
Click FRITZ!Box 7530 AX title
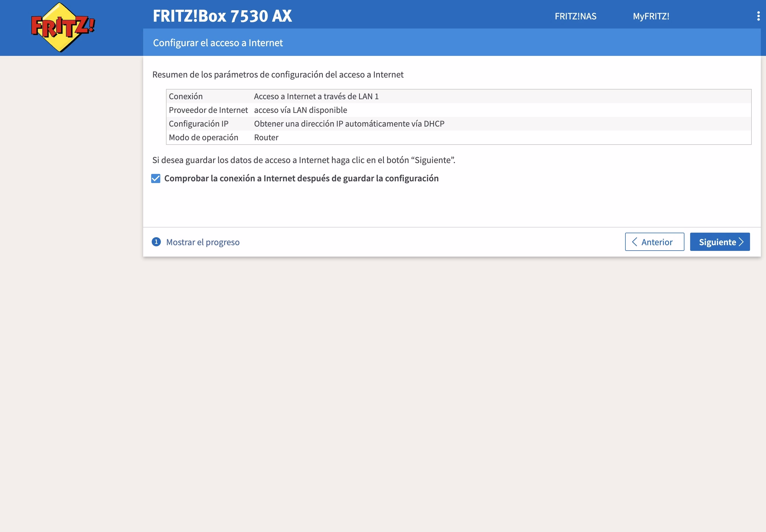222,16
